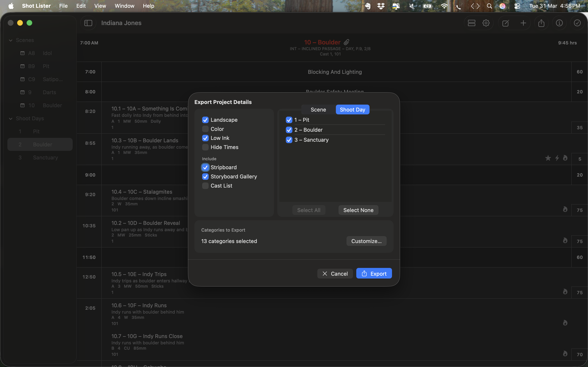Click the stacked rows view icon

tap(472, 23)
